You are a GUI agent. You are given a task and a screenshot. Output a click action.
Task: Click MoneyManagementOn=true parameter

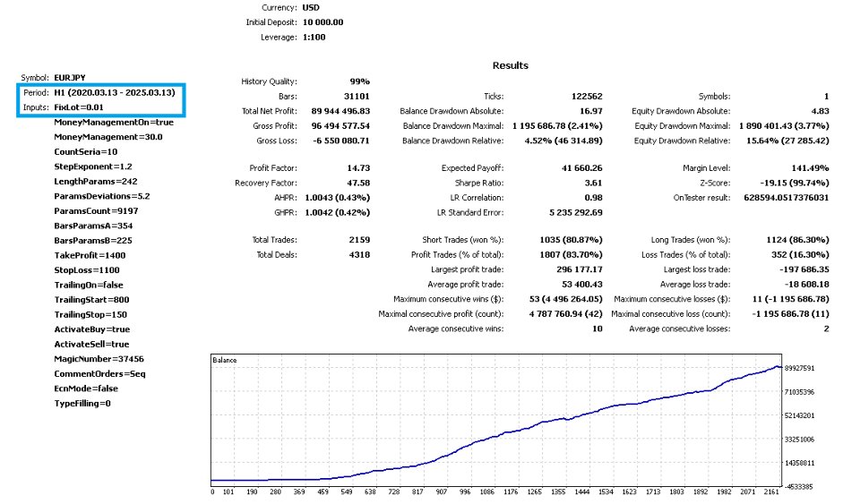click(114, 122)
